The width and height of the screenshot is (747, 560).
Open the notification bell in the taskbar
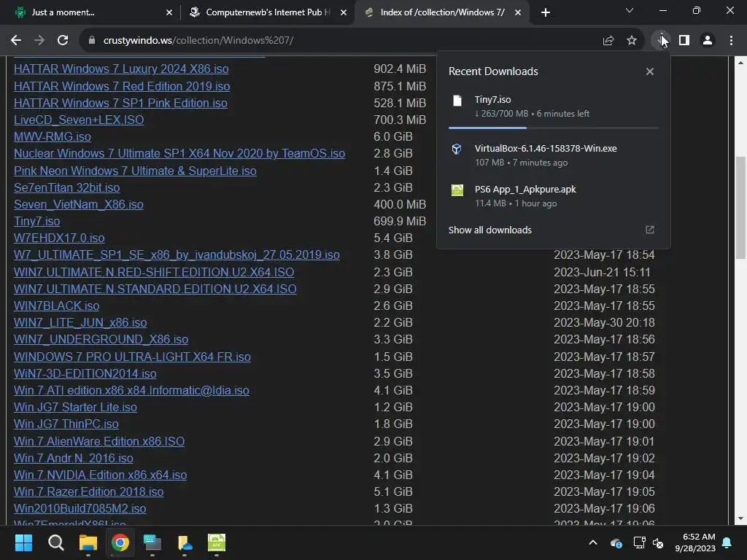(727, 542)
